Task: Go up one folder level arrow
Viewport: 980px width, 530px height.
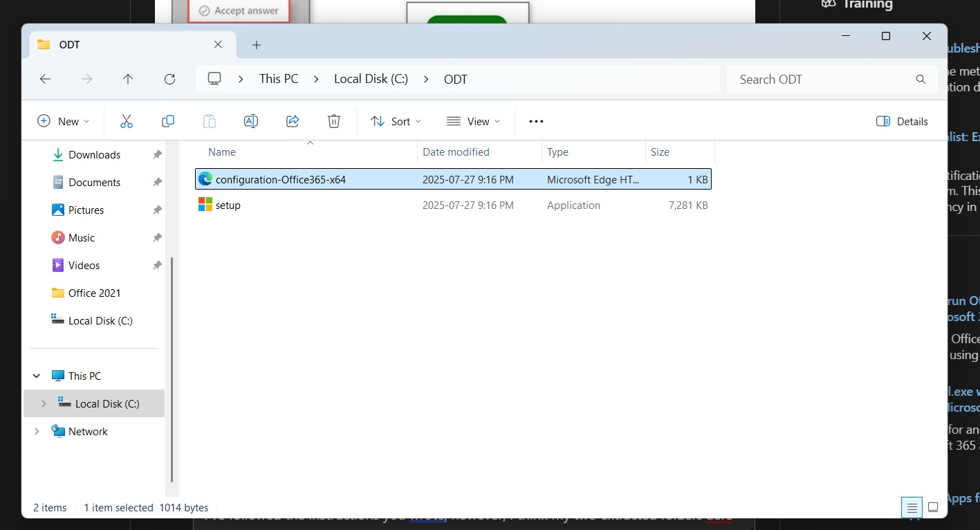Action: point(128,79)
